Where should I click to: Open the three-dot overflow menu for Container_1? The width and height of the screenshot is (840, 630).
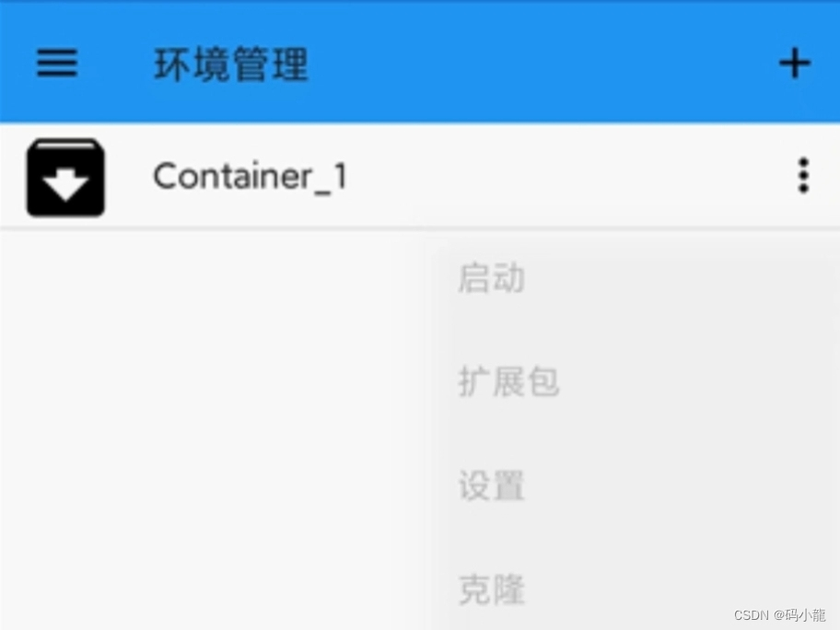[803, 175]
